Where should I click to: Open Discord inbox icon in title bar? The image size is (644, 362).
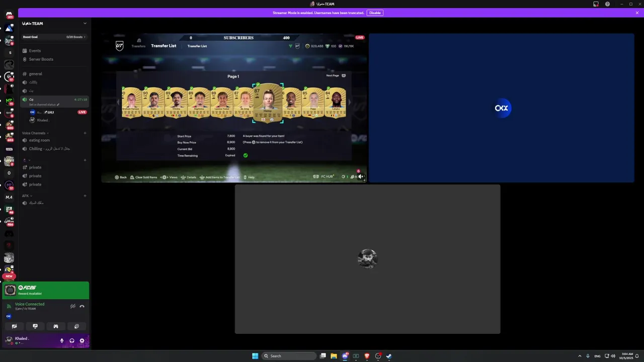click(596, 4)
